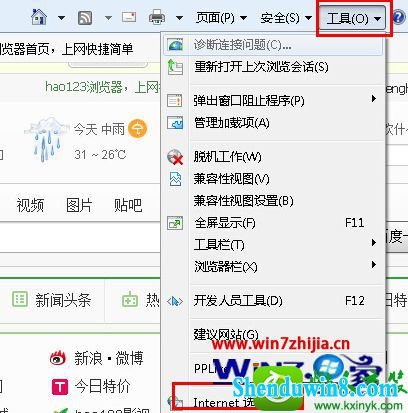The height and width of the screenshot is (413, 408).
Task: Click the 新闻头条 list icon
Action: click(20, 299)
